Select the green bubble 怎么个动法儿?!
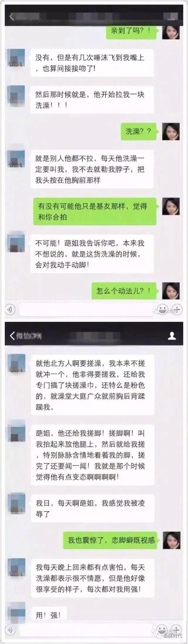Viewport: 188px width, 644px height. coord(124,291)
